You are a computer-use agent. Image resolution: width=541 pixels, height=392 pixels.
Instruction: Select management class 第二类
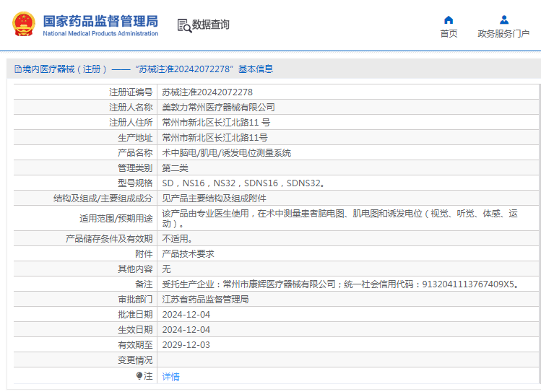coord(176,168)
